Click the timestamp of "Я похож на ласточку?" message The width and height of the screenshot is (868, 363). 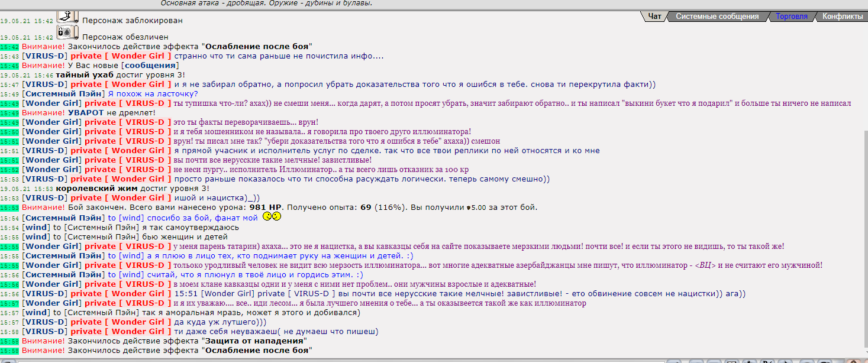9,95
